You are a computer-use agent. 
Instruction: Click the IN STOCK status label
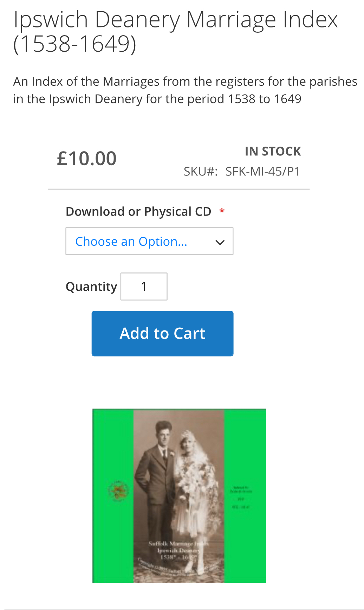tap(273, 152)
